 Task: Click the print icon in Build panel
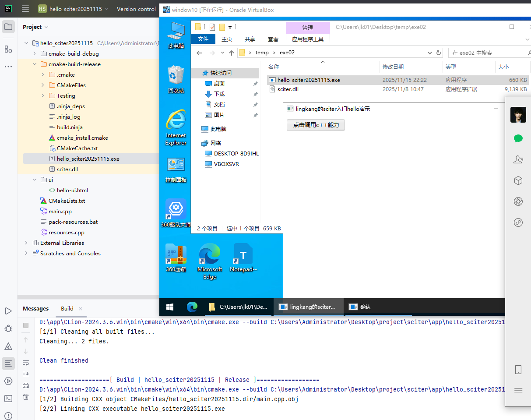coord(26,385)
